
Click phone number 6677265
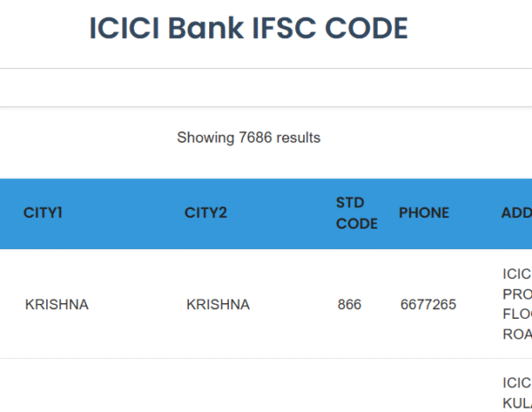coord(428,305)
